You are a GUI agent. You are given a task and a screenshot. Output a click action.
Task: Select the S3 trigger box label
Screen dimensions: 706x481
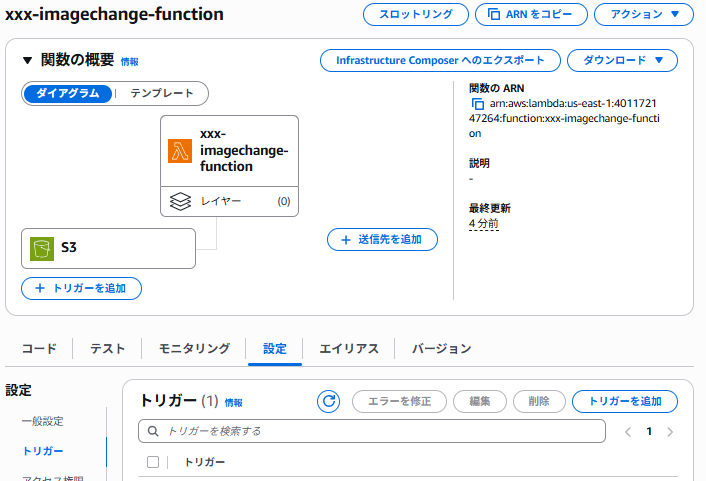69,247
